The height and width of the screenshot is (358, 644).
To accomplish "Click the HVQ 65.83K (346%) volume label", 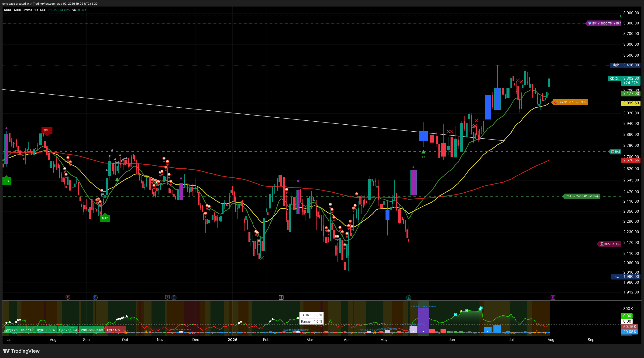I will pos(181,330).
